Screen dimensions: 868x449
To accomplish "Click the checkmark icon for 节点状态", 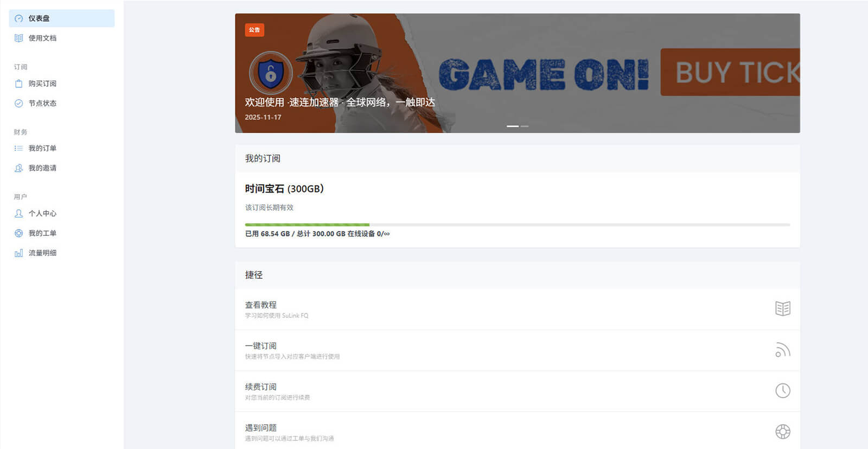I will [x=18, y=103].
